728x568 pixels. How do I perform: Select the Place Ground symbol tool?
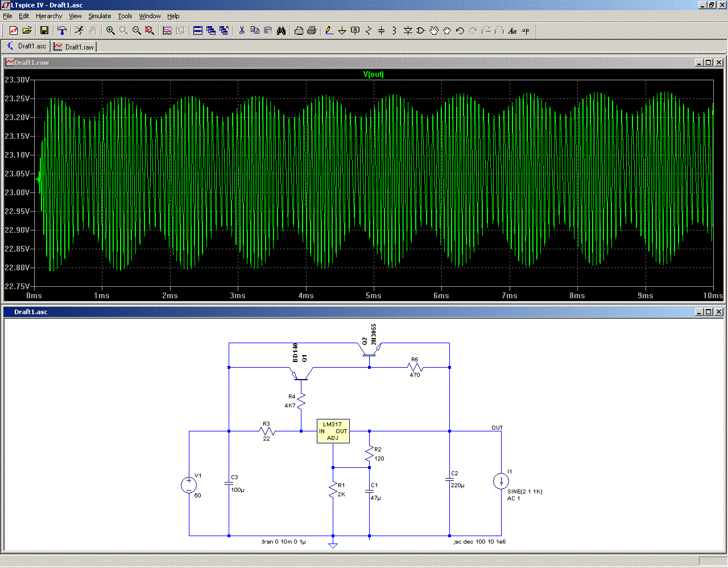342,31
